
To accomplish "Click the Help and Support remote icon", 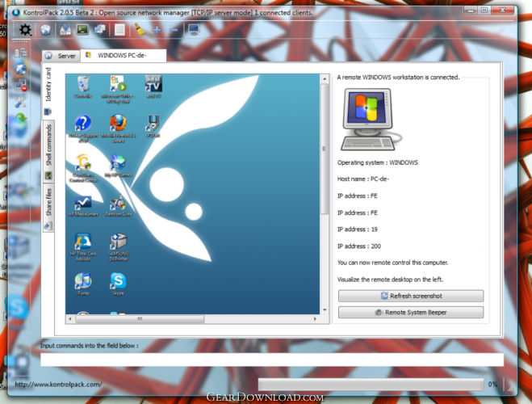I will point(83,128).
